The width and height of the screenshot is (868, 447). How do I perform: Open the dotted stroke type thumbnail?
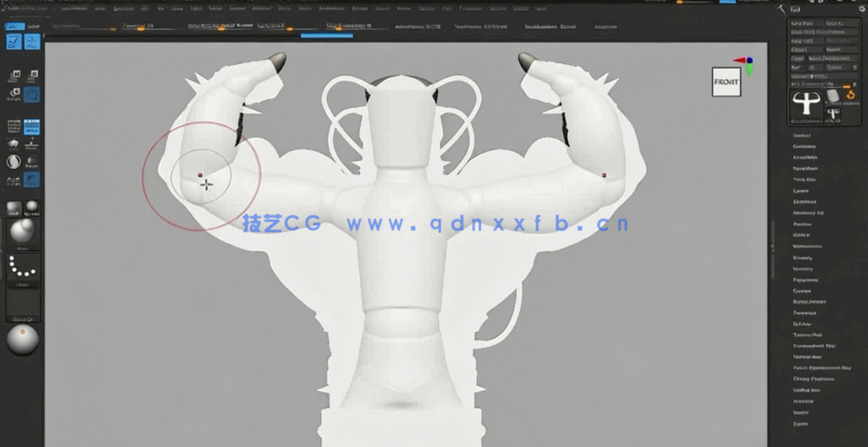[x=23, y=267]
